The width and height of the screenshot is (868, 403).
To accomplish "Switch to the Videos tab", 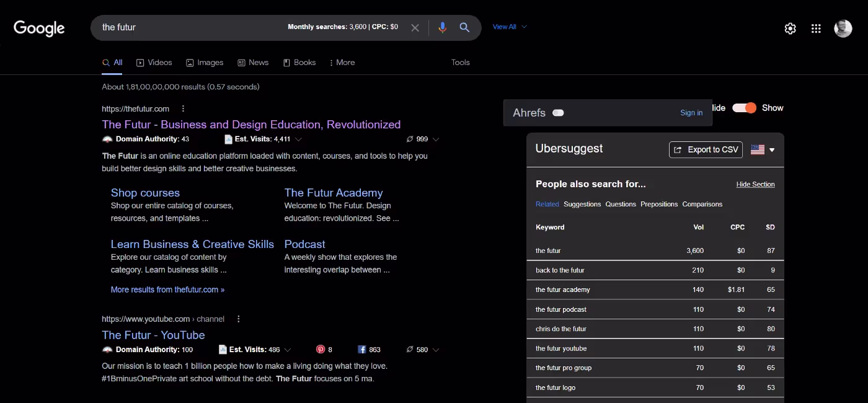I will click(x=154, y=63).
